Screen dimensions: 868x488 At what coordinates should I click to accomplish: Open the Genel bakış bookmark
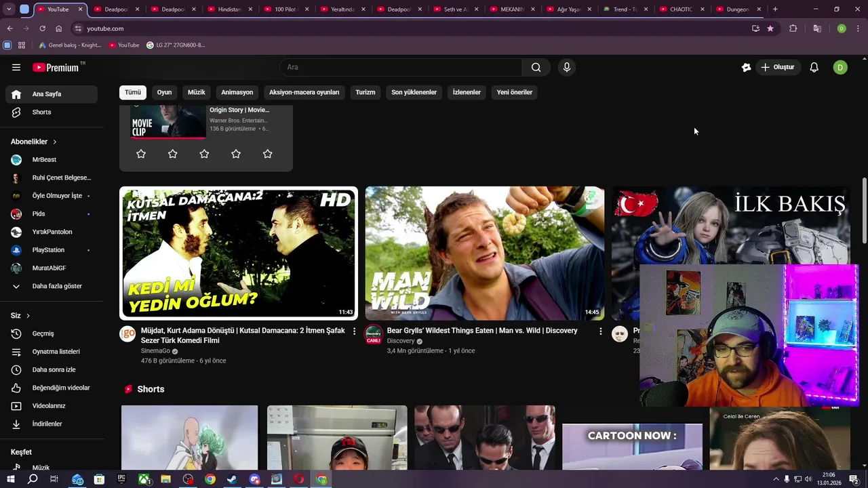(x=70, y=45)
